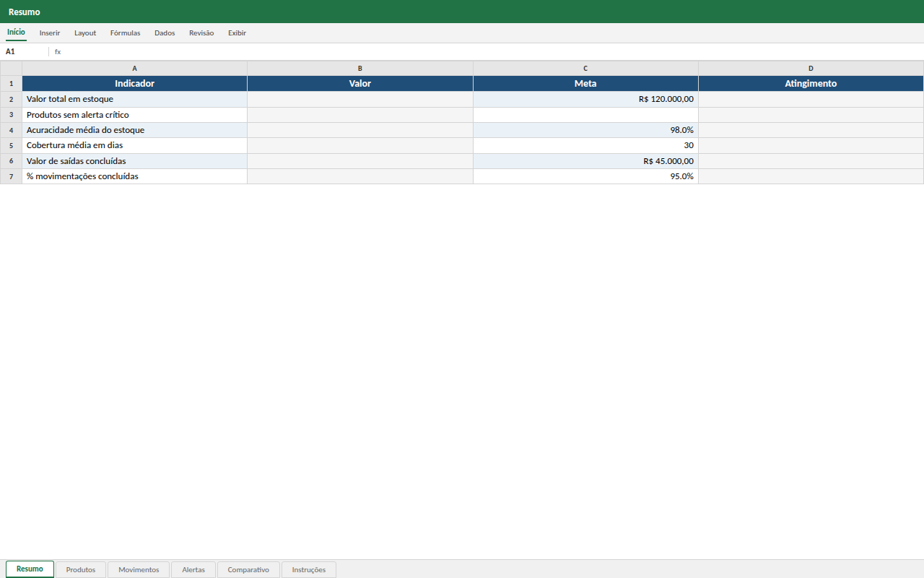Select the Meta cell 98.0%
Screen dimensions: 924x578
pyautogui.click(x=585, y=130)
